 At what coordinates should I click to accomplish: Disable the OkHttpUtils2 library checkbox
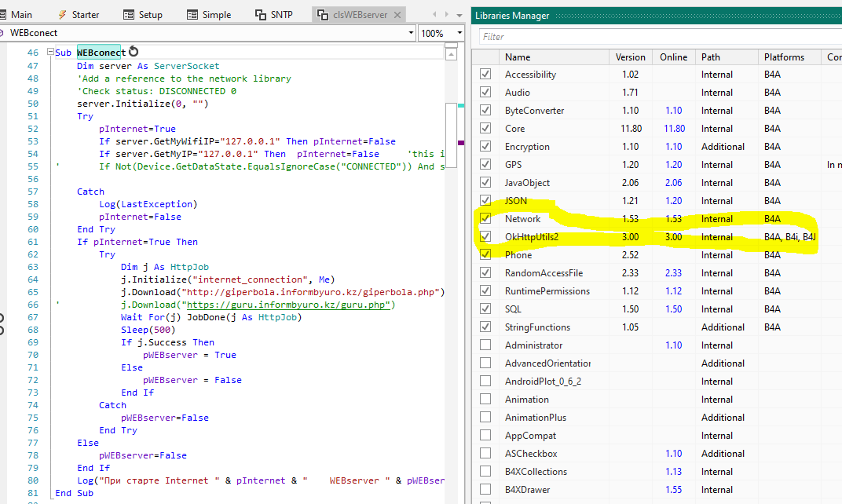click(x=485, y=237)
